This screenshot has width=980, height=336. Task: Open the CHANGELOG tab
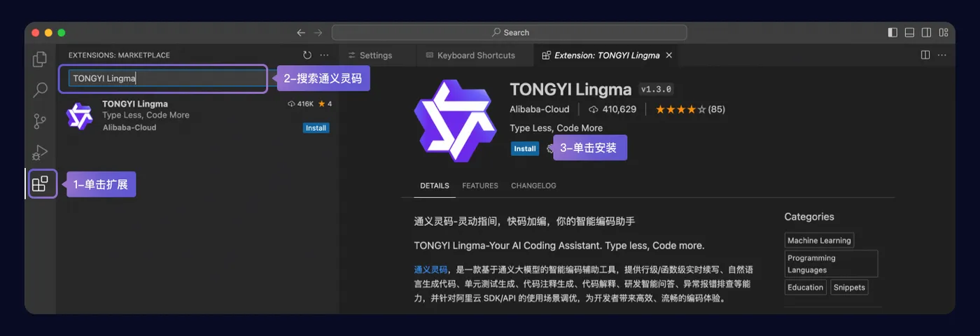coord(533,185)
